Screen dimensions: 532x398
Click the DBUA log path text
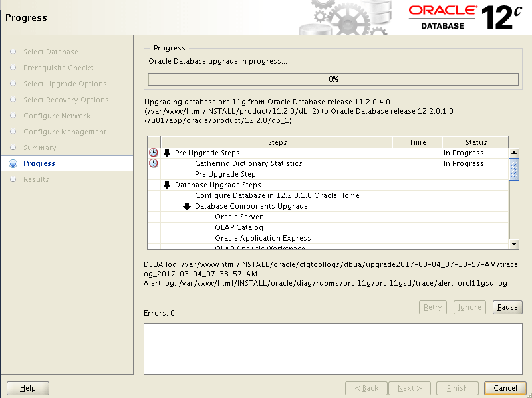click(332, 269)
